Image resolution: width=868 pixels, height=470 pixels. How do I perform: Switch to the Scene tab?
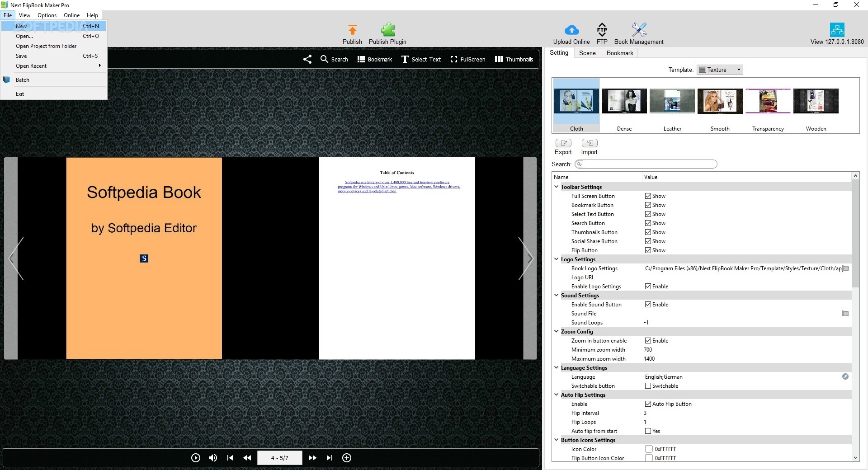587,53
